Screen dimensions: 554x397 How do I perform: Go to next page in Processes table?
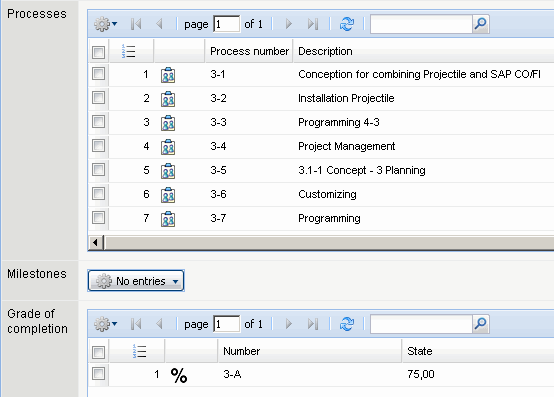[x=289, y=24]
